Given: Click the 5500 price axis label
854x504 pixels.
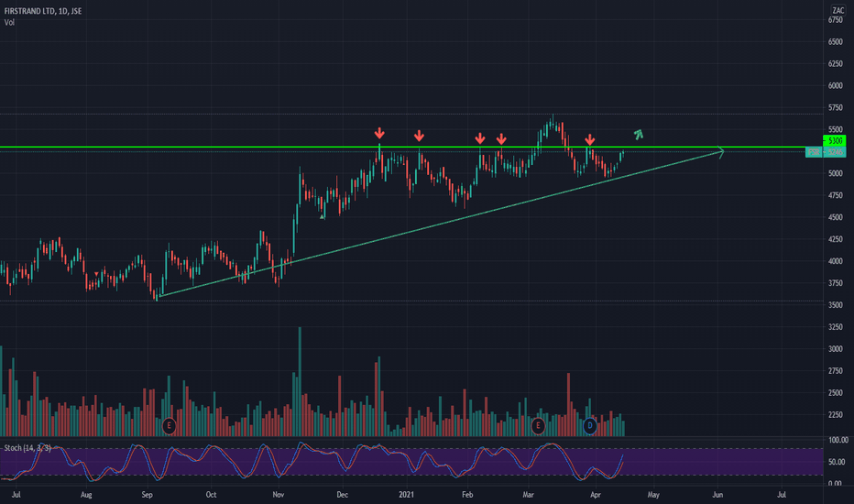Looking at the screenshot, I should pos(835,130).
